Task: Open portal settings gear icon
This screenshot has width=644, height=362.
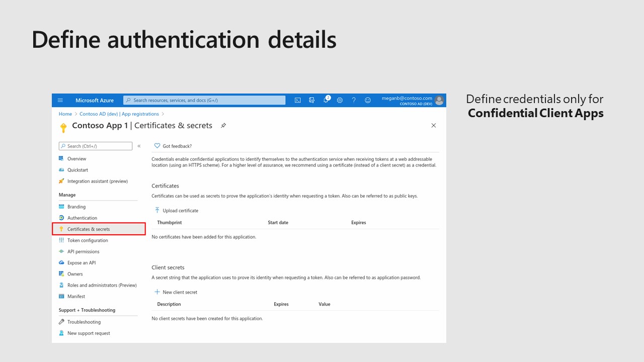Action: click(340, 100)
